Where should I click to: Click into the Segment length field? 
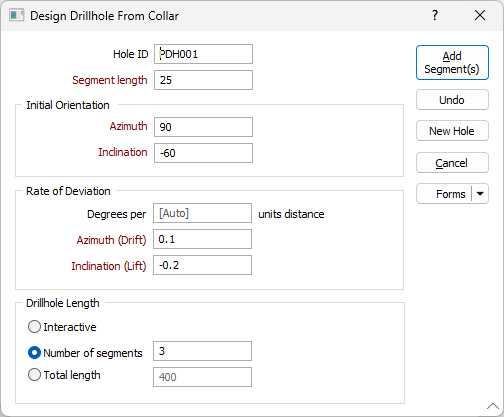pyautogui.click(x=203, y=80)
